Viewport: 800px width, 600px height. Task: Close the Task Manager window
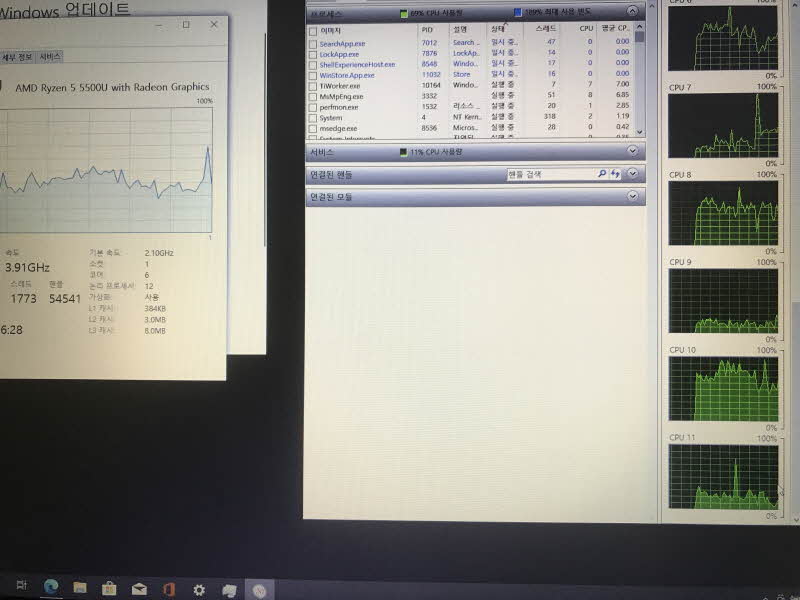[214, 24]
